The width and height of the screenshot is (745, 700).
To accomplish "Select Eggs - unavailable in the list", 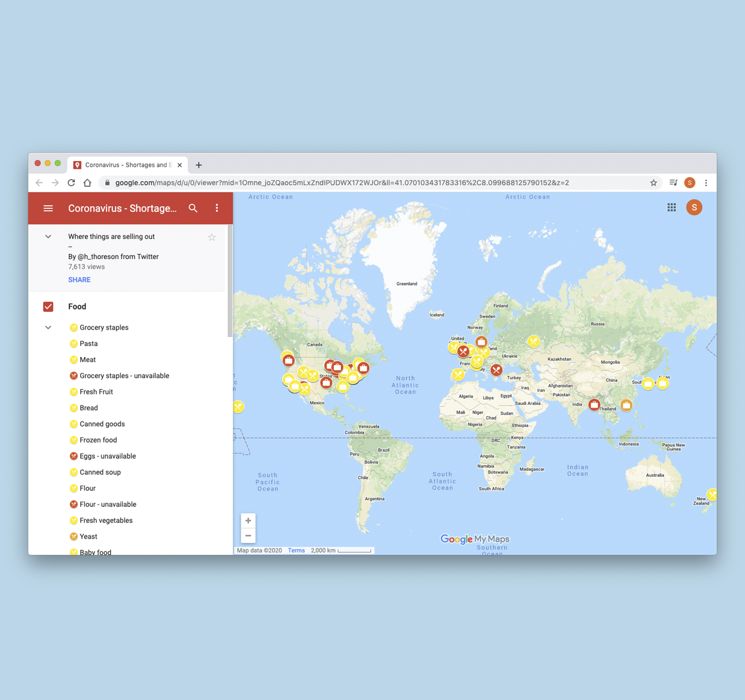I will coord(107,456).
